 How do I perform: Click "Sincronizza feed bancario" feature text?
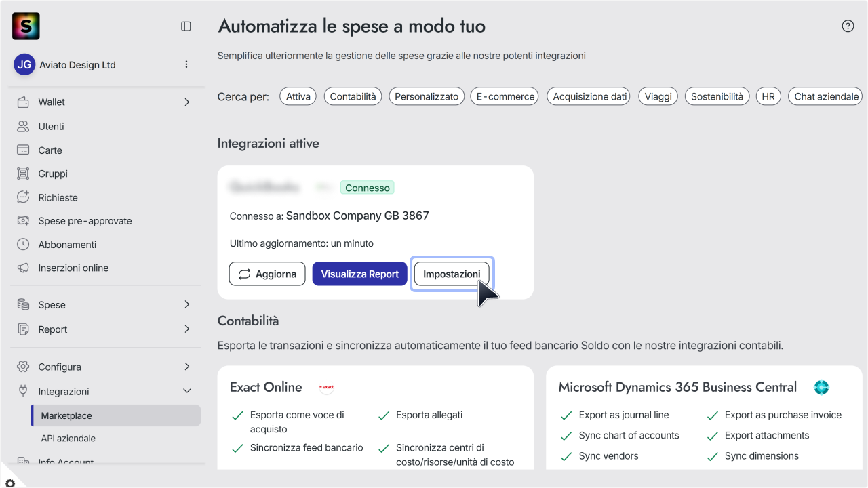pyautogui.click(x=307, y=447)
